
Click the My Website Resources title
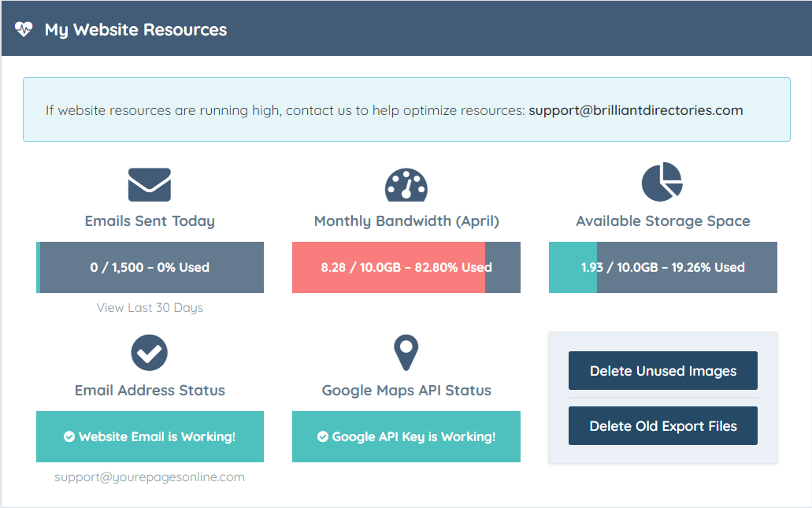click(135, 29)
